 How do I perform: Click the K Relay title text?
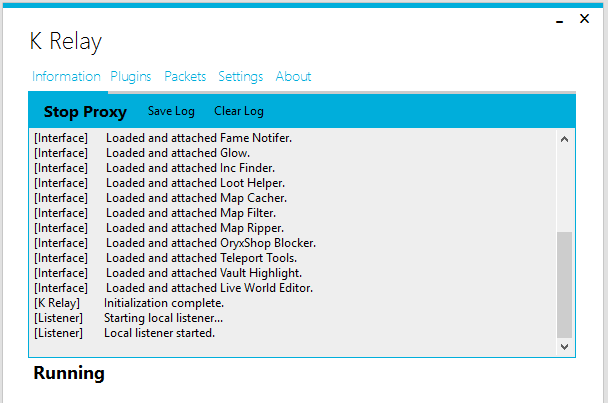66,41
